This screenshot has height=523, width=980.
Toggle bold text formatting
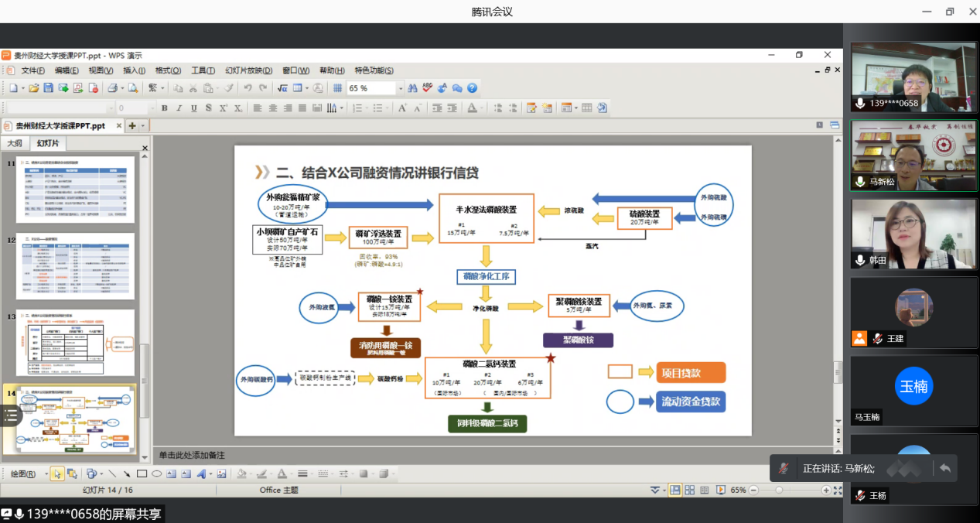(164, 108)
